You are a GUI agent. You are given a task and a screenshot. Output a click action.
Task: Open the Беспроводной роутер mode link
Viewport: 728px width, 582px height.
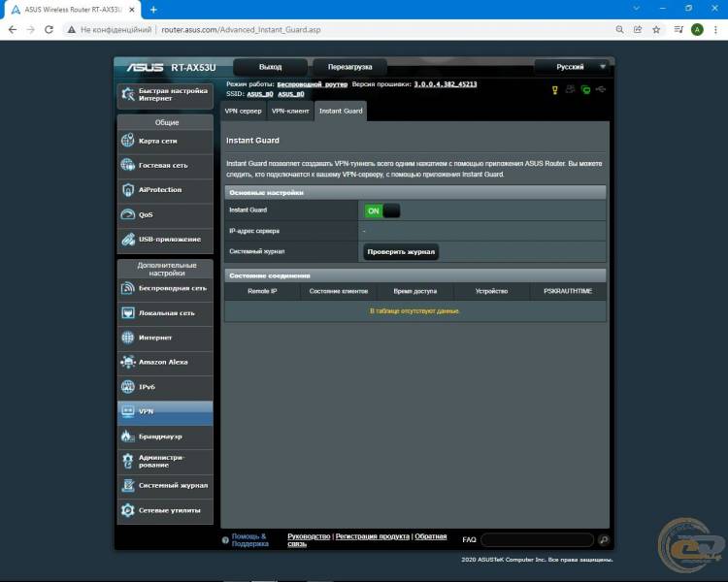[x=312, y=84]
